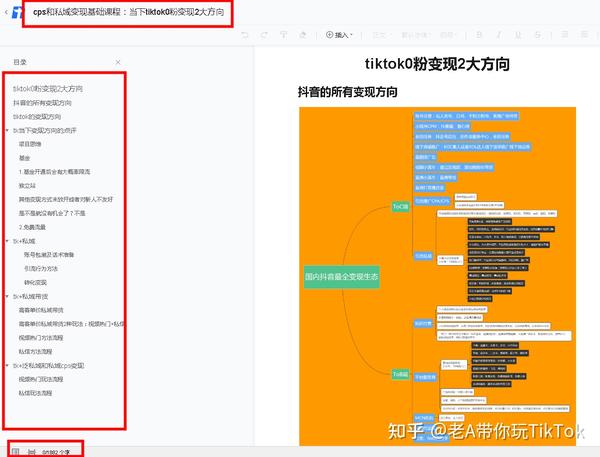Select outline entry ending with 视频热门+私信
The height and width of the screenshot is (457, 600).
[x=71, y=324]
